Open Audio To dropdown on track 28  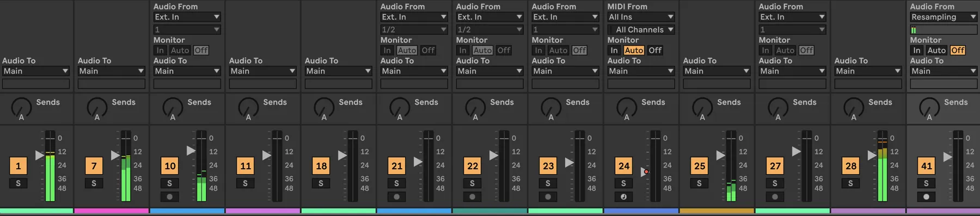coord(868,71)
